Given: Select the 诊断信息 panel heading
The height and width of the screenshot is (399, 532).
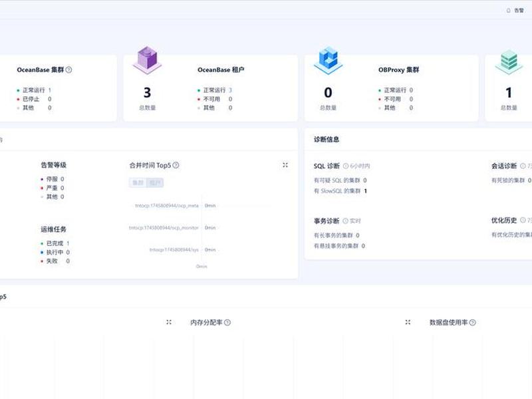Looking at the screenshot, I should (x=327, y=139).
